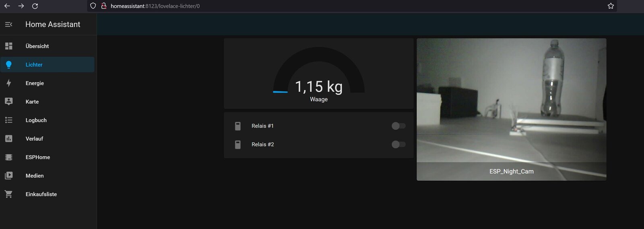
Task: Toggle the Relais #2 switch
Action: pyautogui.click(x=398, y=144)
